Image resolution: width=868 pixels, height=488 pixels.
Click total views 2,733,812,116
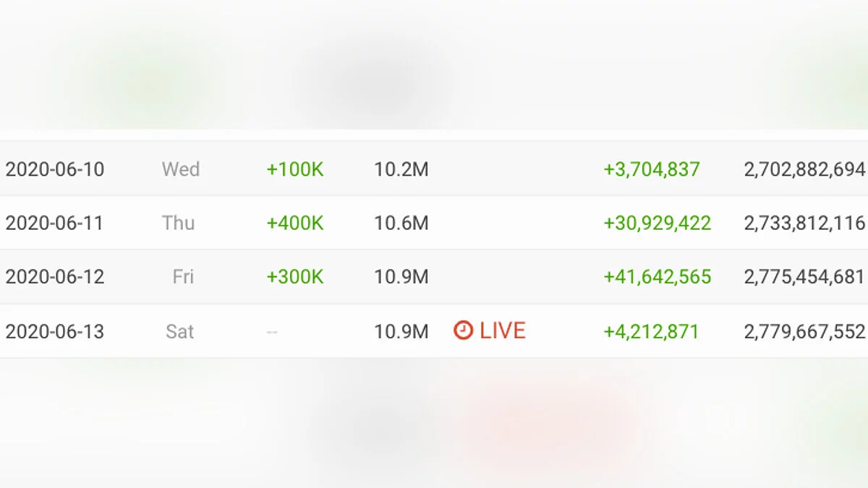click(x=804, y=223)
